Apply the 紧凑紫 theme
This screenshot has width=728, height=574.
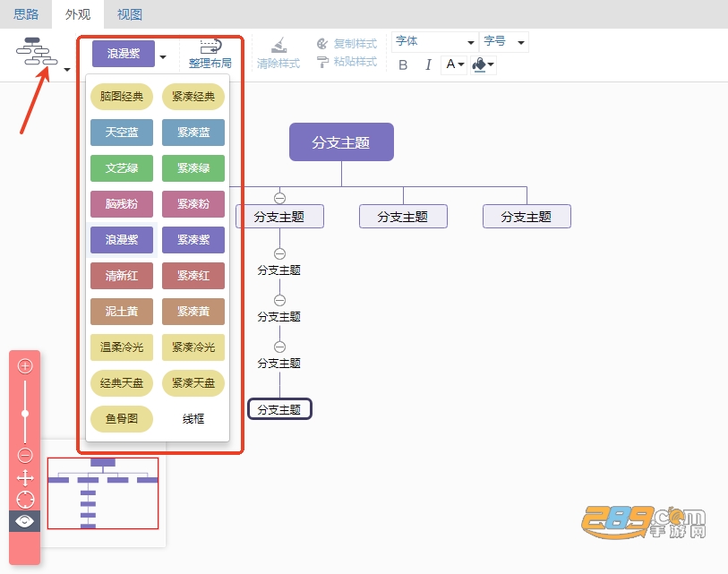pos(193,240)
